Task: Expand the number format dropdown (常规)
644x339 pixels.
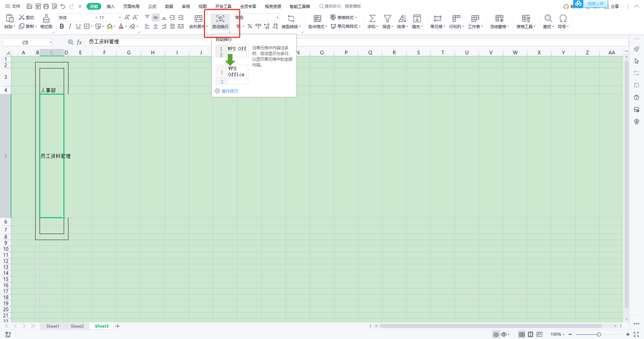Action: (257, 18)
